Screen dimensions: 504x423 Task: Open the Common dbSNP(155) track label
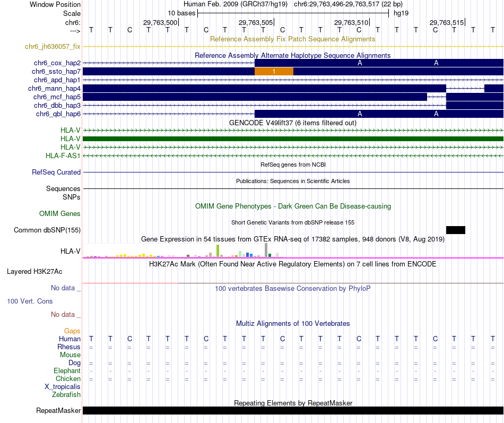click(x=47, y=230)
